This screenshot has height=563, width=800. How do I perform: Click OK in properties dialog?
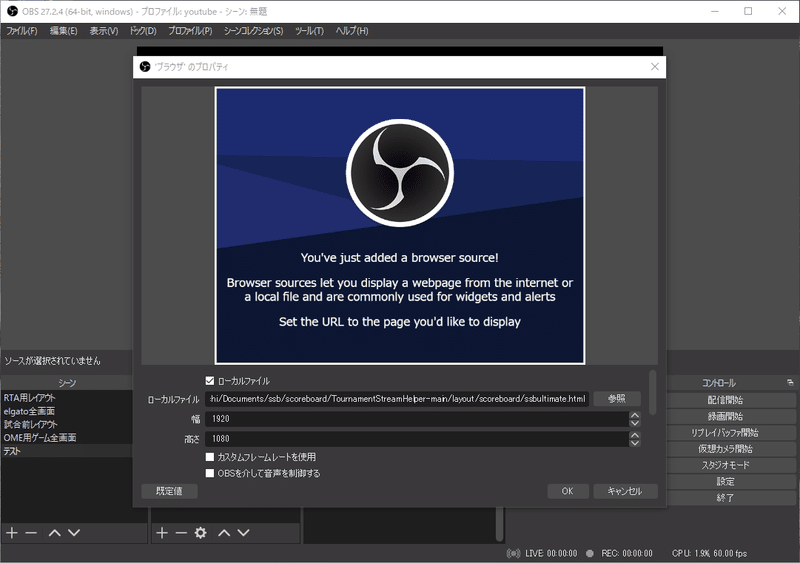(567, 491)
